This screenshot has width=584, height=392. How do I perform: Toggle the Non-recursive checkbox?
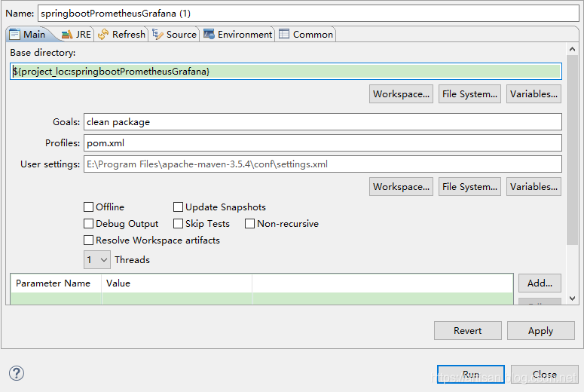250,224
